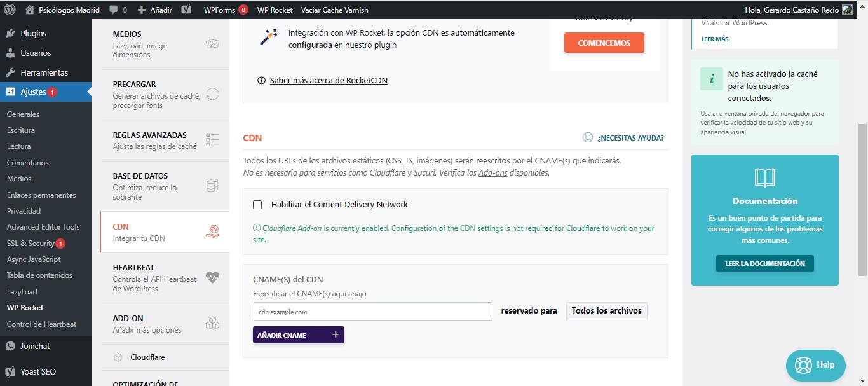Click the open book Documentación icon
Viewport: 868px width, 386px height.
point(765,177)
